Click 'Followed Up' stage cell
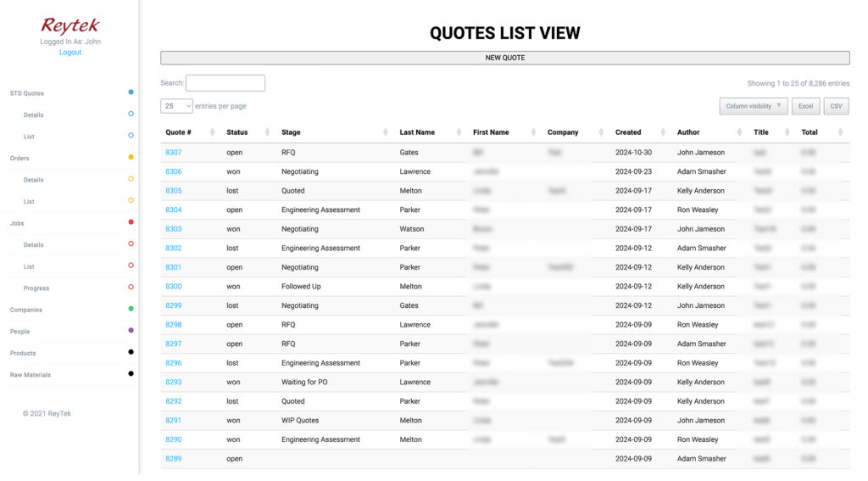868x481 pixels. pyautogui.click(x=301, y=286)
